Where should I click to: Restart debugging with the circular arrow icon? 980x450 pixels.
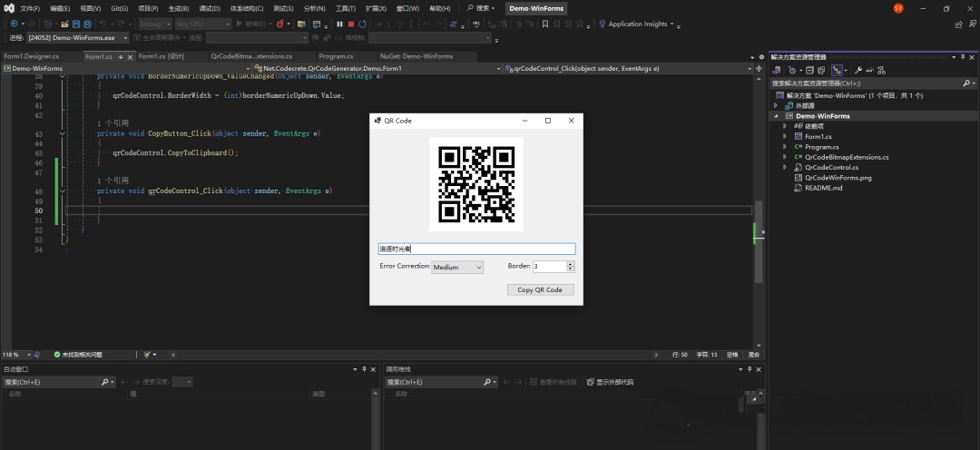363,24
